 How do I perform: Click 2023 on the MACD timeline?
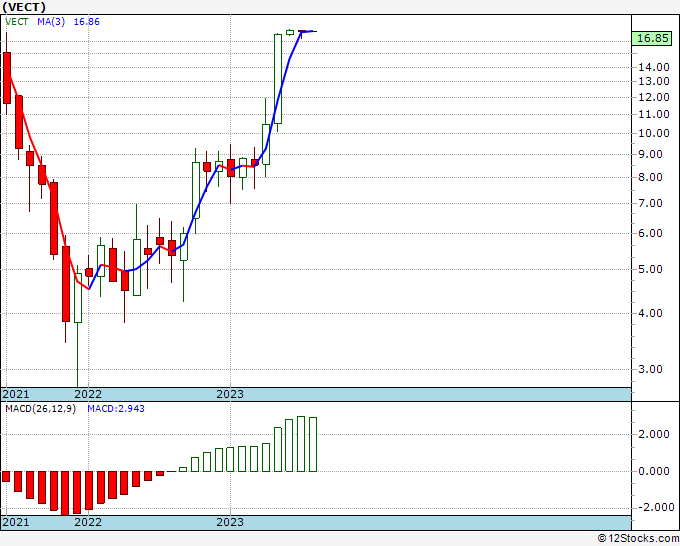[x=230, y=522]
